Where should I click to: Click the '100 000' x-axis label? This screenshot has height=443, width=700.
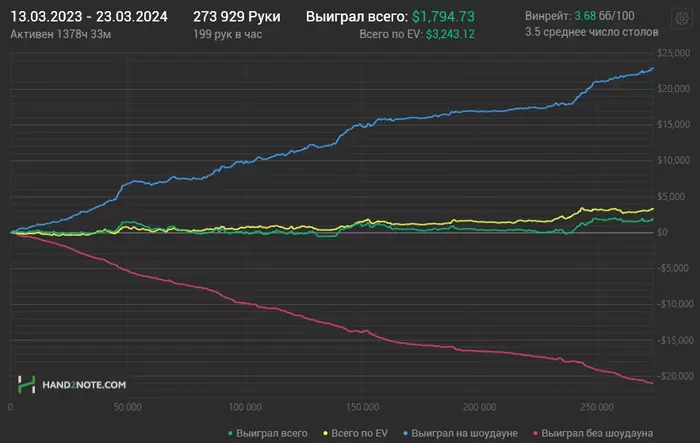coord(245,407)
